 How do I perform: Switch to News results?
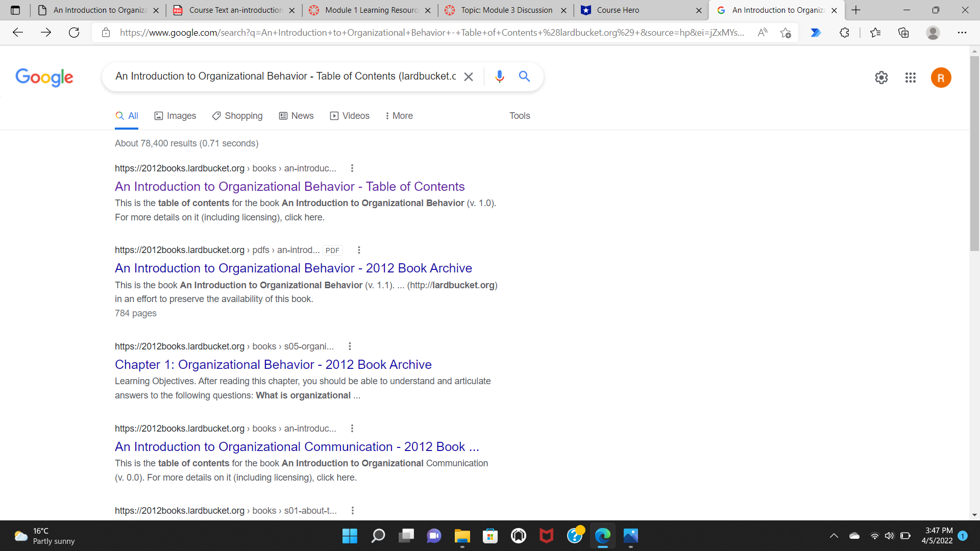(x=296, y=116)
